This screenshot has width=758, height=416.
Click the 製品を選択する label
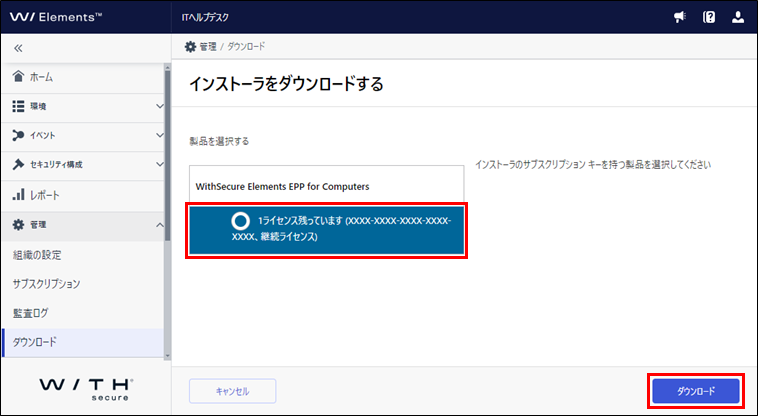[x=219, y=142]
